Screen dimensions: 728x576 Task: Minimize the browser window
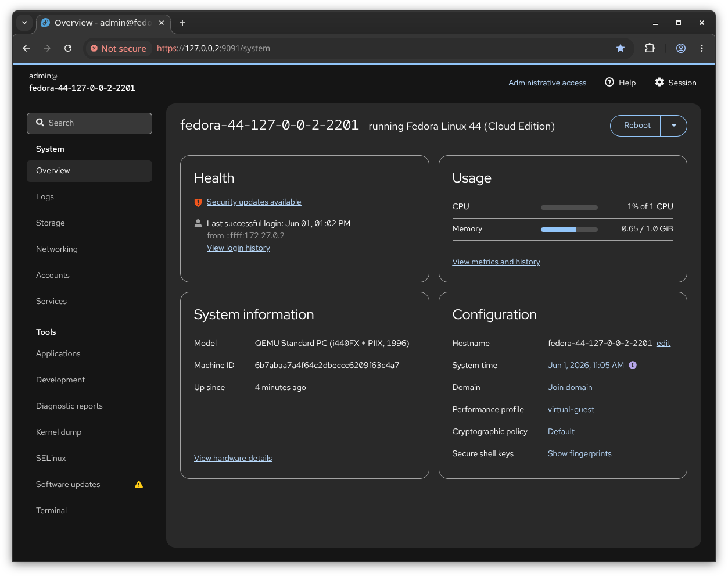(x=655, y=23)
